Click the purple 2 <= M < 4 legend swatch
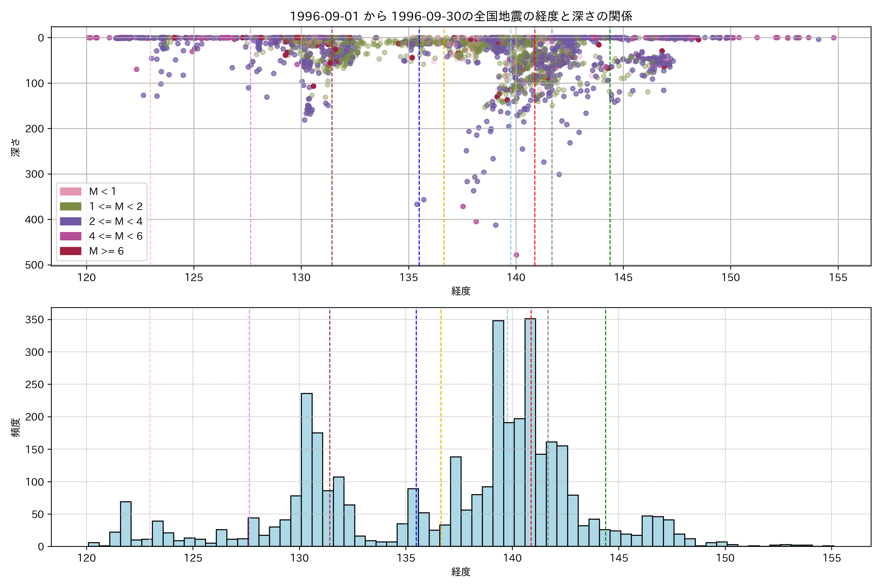The height and width of the screenshot is (588, 882). click(x=71, y=221)
